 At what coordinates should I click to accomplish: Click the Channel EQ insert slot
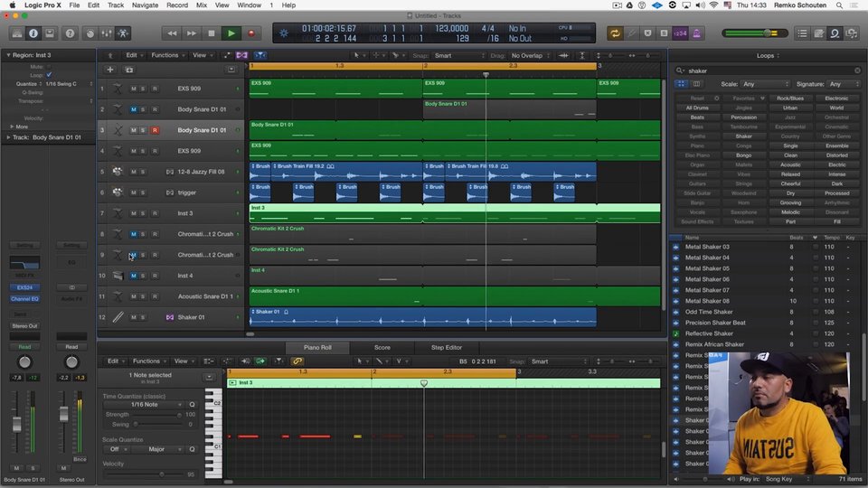click(24, 299)
